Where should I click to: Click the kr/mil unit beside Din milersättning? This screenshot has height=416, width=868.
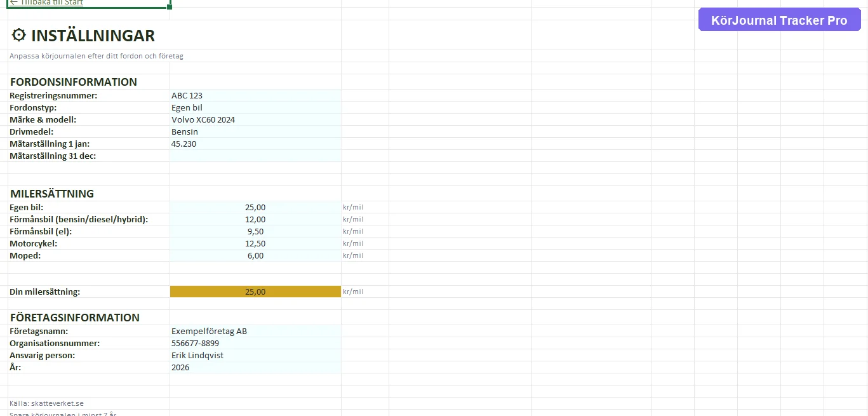[x=353, y=292]
